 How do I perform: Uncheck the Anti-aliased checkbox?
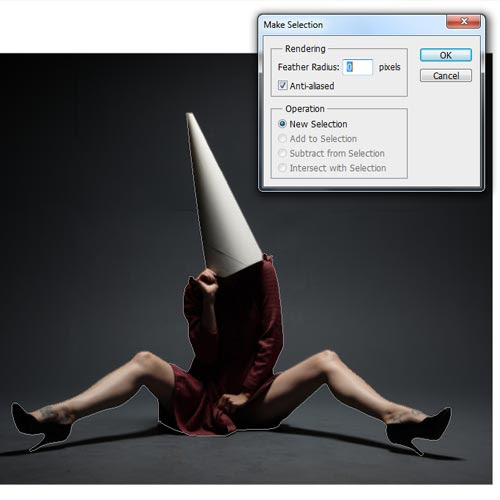tap(282, 85)
